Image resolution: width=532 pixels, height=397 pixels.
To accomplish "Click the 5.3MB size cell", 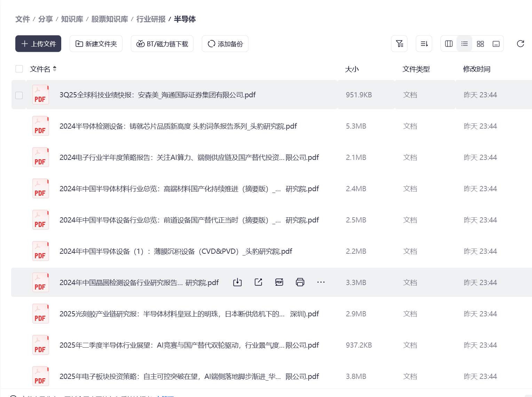I will pyautogui.click(x=356, y=126).
